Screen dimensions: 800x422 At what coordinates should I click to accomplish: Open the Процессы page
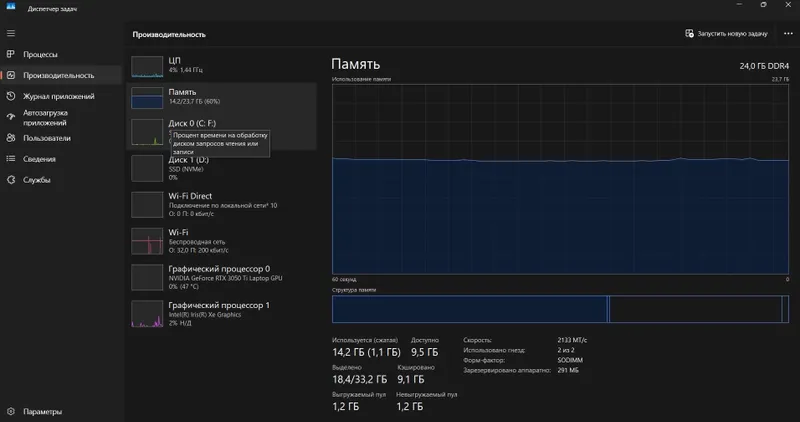coord(61,54)
